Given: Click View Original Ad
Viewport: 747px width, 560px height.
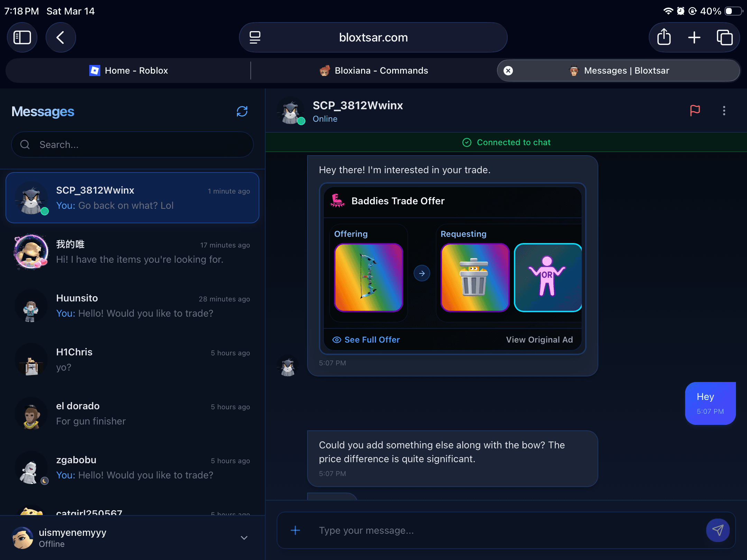Looking at the screenshot, I should (539, 340).
